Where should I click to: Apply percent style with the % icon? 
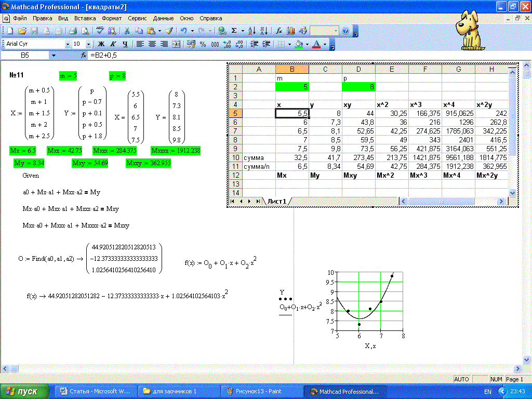(x=203, y=44)
